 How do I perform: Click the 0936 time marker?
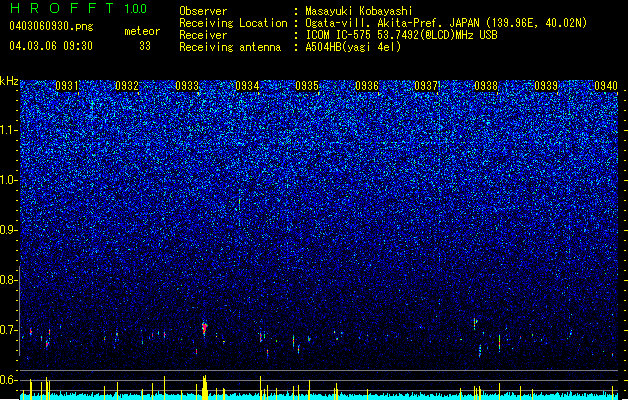point(367,86)
